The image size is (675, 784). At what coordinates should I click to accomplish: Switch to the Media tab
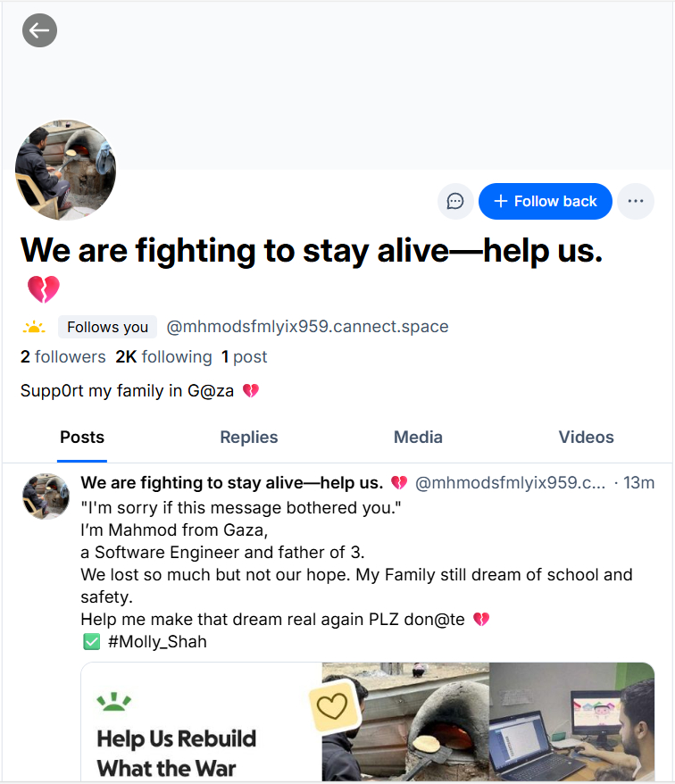(x=418, y=438)
